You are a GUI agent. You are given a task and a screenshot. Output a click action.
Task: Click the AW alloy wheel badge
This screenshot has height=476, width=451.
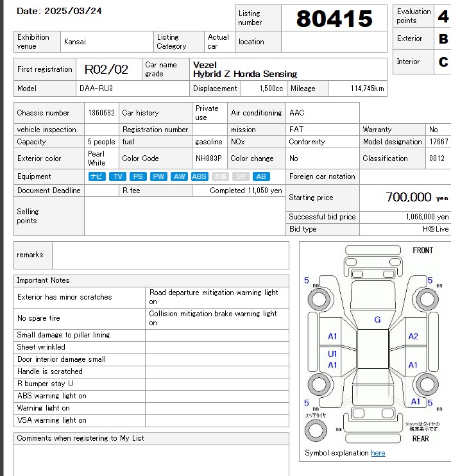pyautogui.click(x=179, y=176)
